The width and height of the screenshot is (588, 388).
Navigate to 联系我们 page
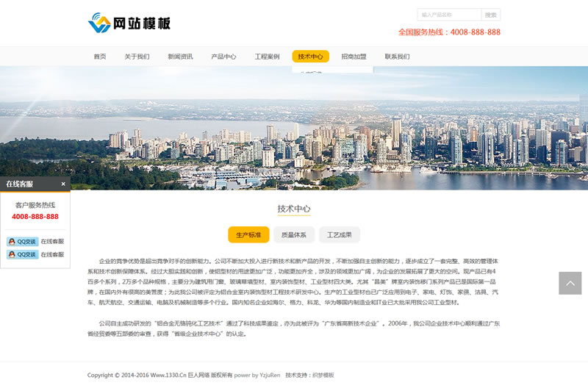[397, 57]
